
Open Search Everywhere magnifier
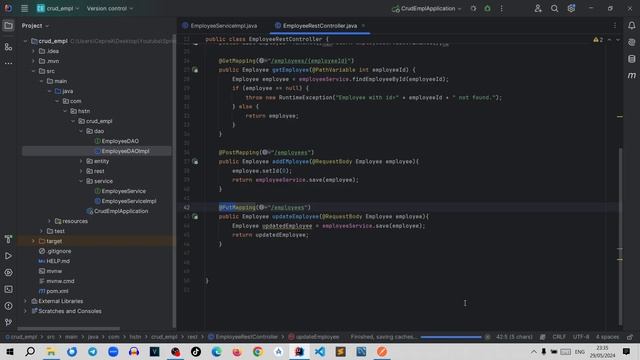click(554, 8)
